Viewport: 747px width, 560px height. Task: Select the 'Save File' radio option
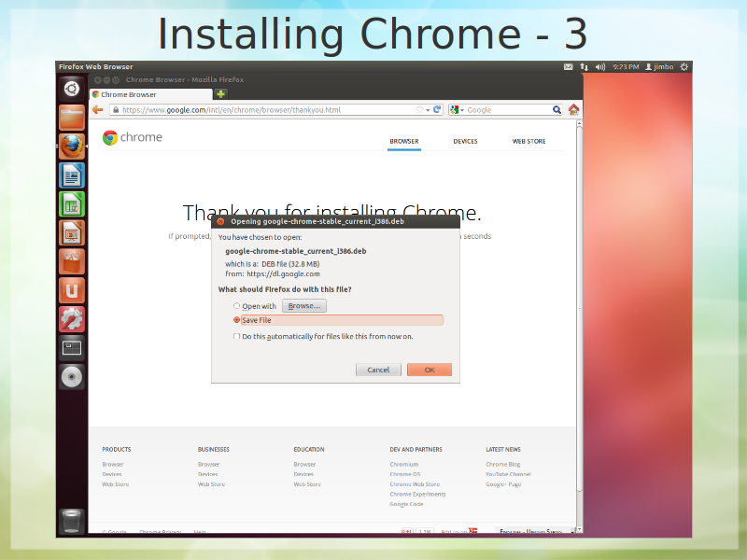click(x=236, y=320)
